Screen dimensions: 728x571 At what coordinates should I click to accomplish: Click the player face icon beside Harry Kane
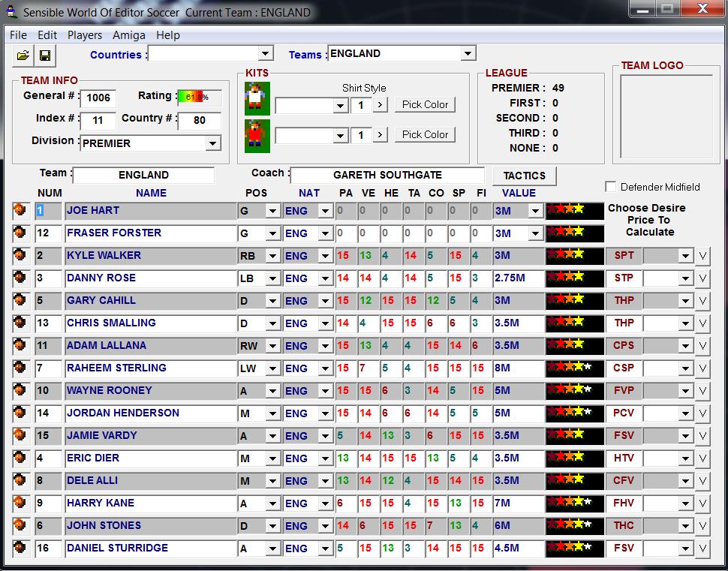pos(20,503)
